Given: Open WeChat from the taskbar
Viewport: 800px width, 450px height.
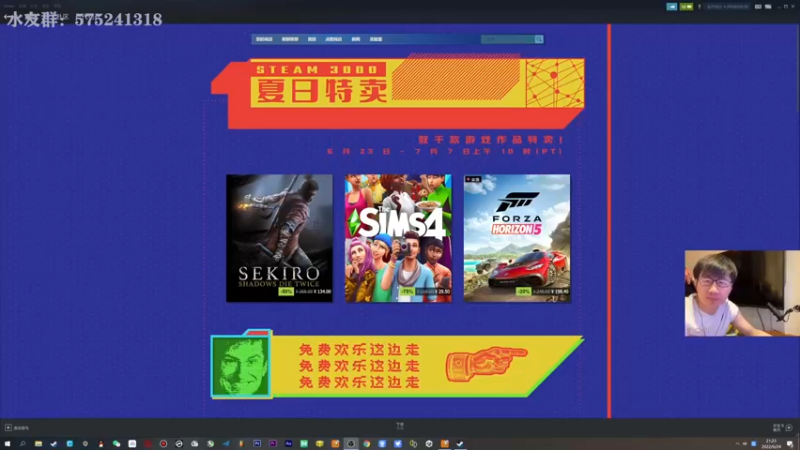Looking at the screenshot, I should point(116,444).
